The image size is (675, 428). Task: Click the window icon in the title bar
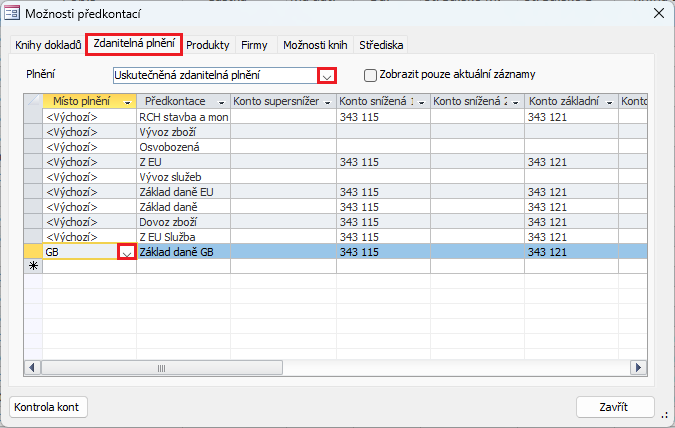point(12,13)
